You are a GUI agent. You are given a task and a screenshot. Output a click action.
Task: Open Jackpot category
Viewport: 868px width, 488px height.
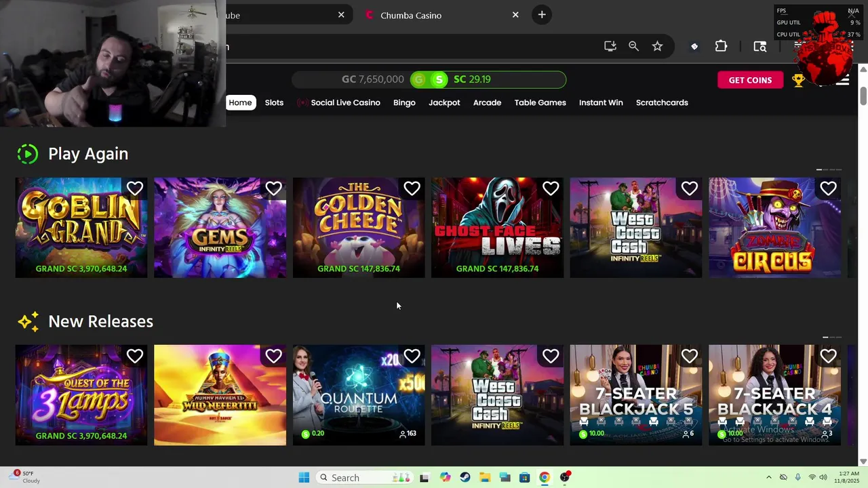tap(444, 102)
